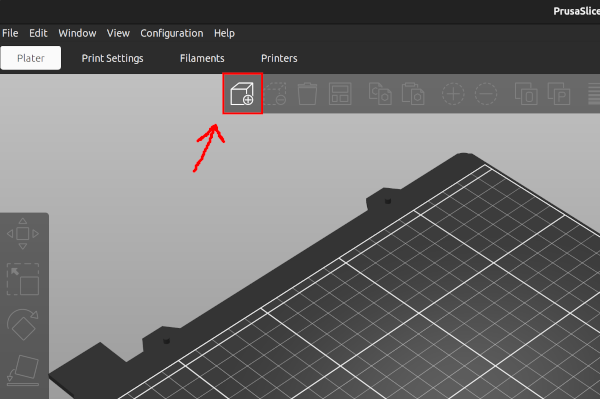Click the Add instance plus circle
The height and width of the screenshot is (399, 600).
point(453,94)
